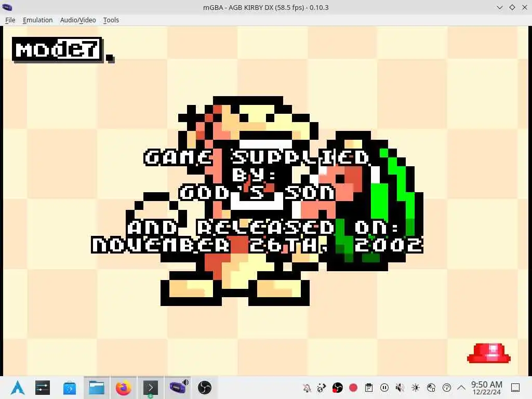Viewport: 532px width, 399px height.
Task: Click the media pause tray icon
Action: (384, 388)
